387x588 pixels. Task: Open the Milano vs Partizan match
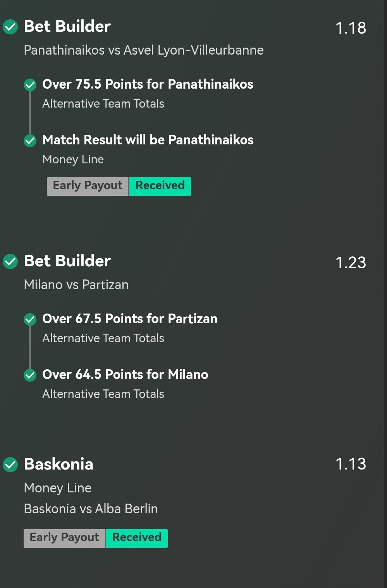(76, 285)
